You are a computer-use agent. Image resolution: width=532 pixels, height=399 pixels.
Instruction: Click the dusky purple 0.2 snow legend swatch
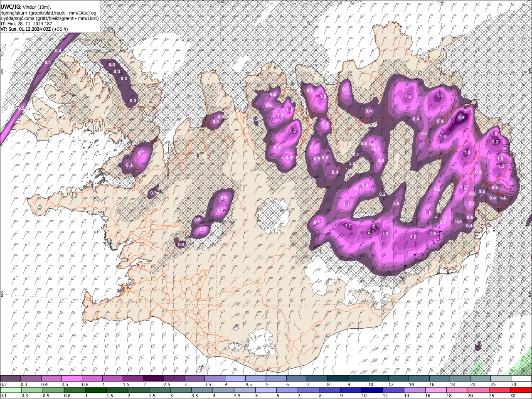click(x=10, y=379)
